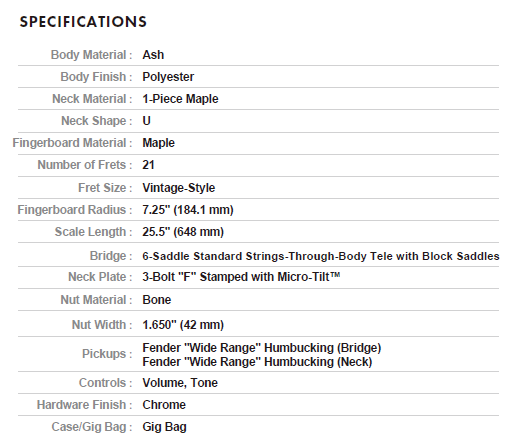Click the 1-Piece Maple neck material value
This screenshot has width=510, height=440.
[180, 99]
